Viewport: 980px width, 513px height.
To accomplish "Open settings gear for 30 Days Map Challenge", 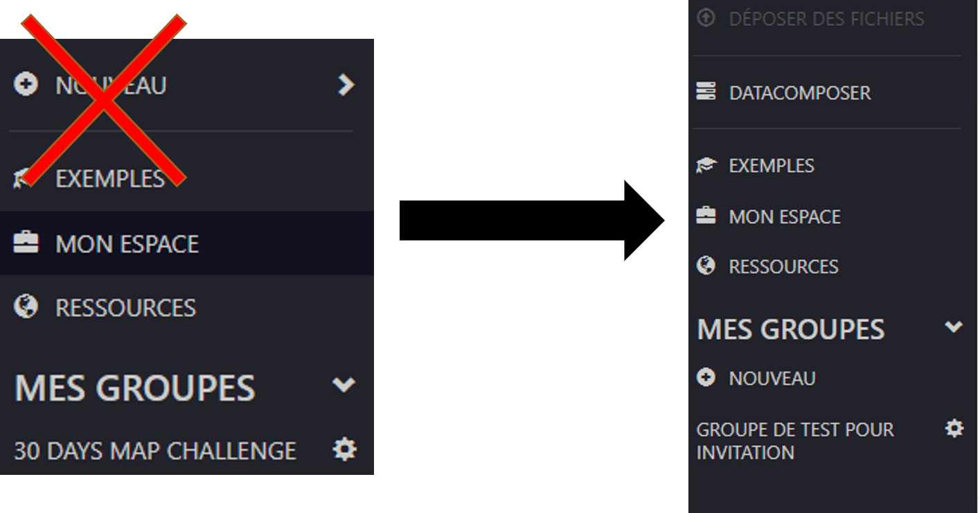I will (344, 450).
